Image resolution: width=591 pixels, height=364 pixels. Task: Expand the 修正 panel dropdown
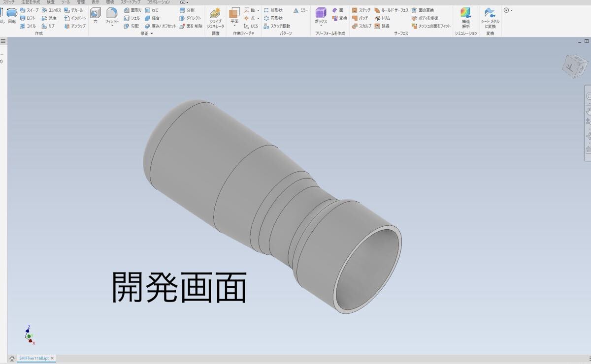coord(153,33)
